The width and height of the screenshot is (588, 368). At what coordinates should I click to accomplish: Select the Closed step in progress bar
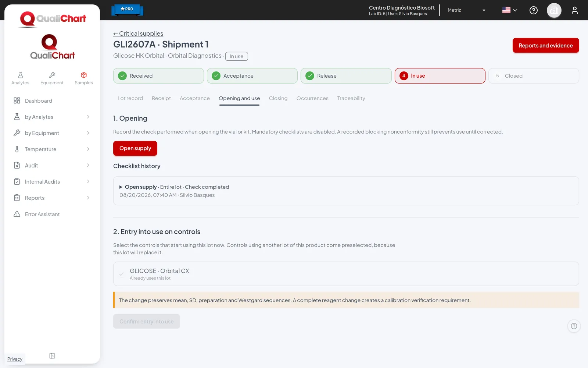[534, 76]
